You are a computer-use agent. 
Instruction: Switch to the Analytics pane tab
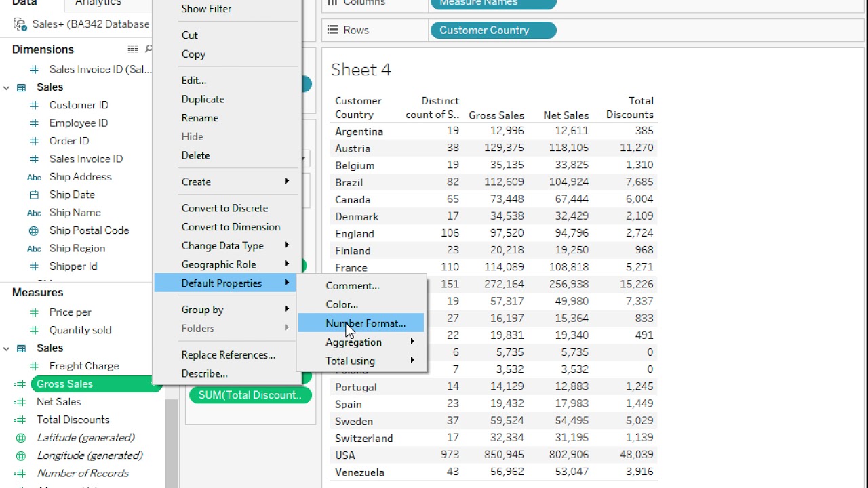tap(98, 3)
